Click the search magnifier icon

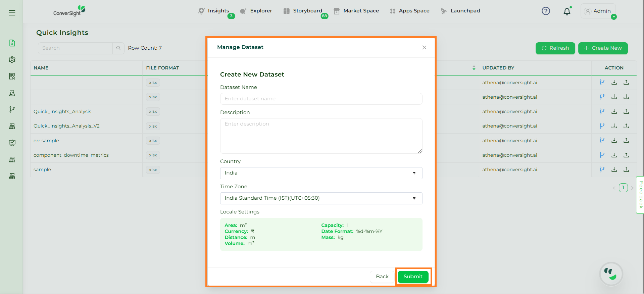[x=118, y=48]
